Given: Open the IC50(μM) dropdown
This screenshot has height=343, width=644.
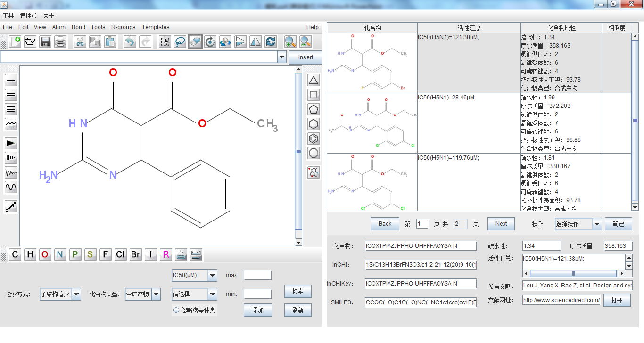Looking at the screenshot, I should click(194, 275).
